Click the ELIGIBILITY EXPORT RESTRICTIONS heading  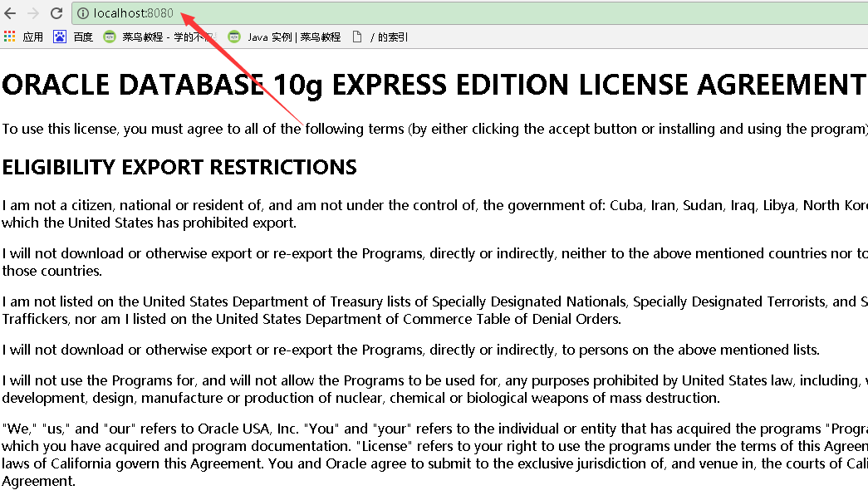coord(179,167)
